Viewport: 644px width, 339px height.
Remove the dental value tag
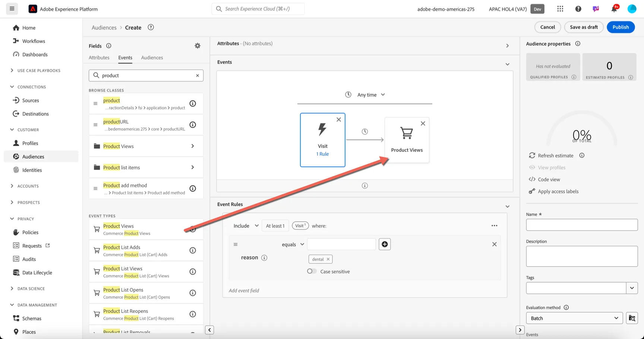click(328, 259)
